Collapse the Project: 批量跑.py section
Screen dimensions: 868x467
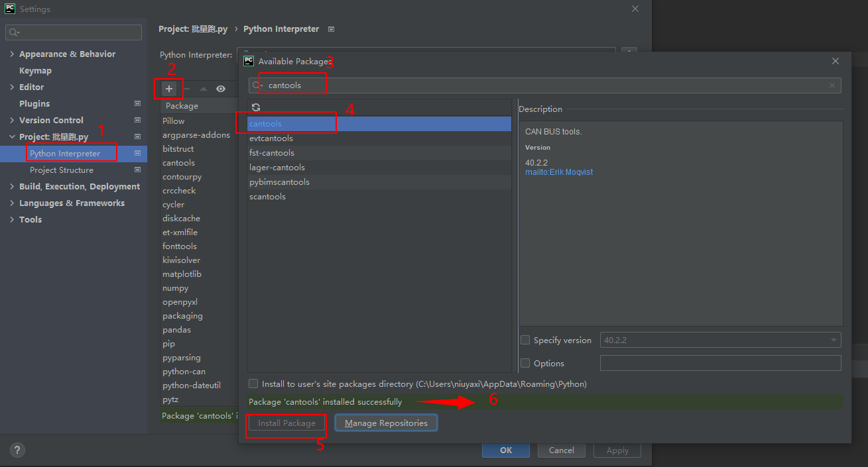12,136
